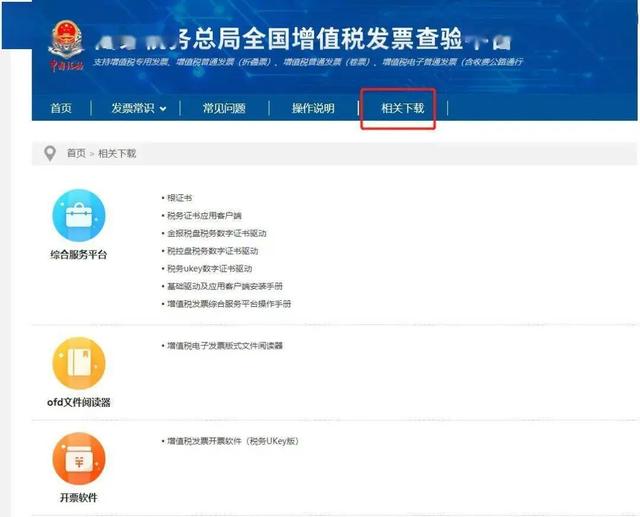640x517 pixels.
Task: Click the 开票软件 label
Action: (x=79, y=498)
